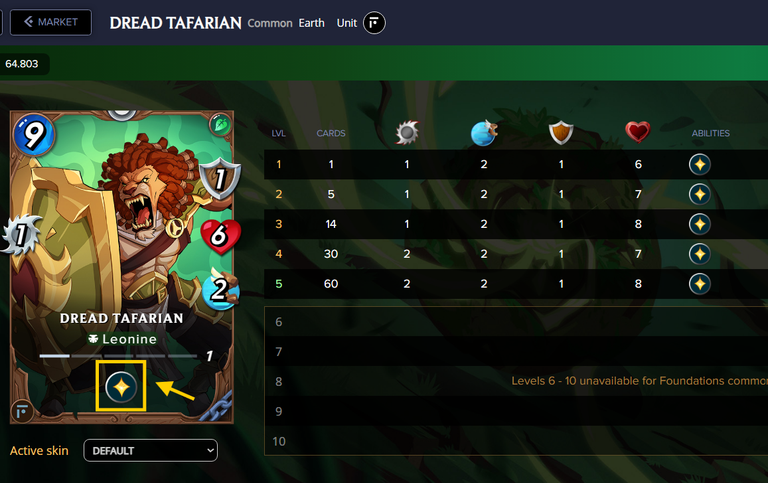
Task: Click the level 1 ability star icon
Action: pos(699,164)
